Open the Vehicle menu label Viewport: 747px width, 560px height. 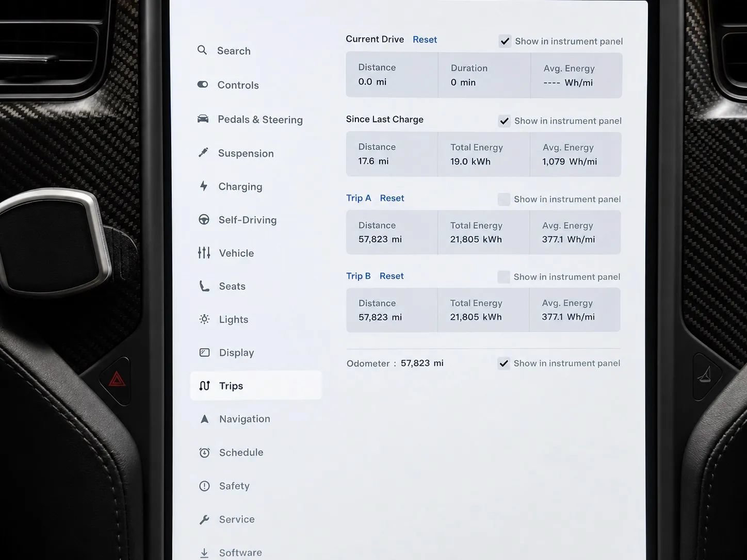pos(236,253)
